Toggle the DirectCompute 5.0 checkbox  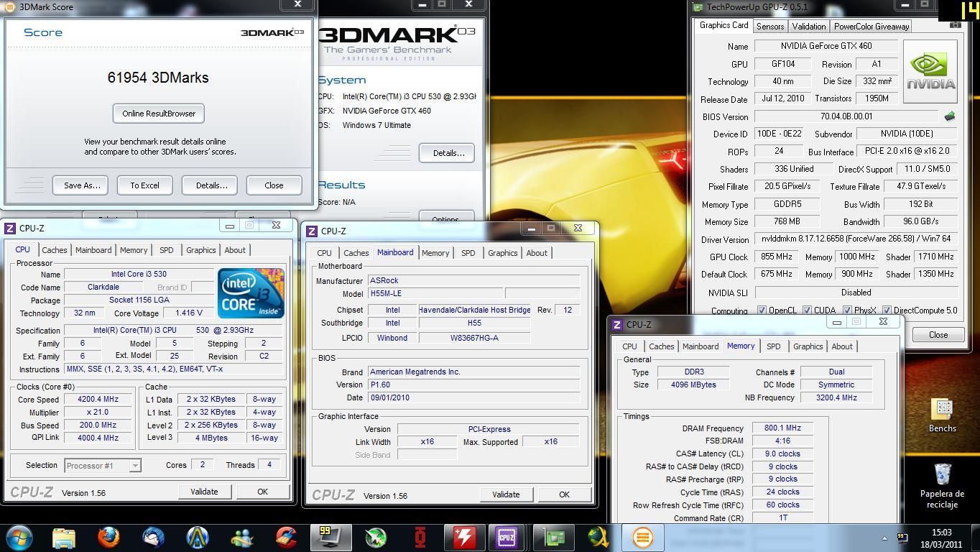(x=887, y=310)
